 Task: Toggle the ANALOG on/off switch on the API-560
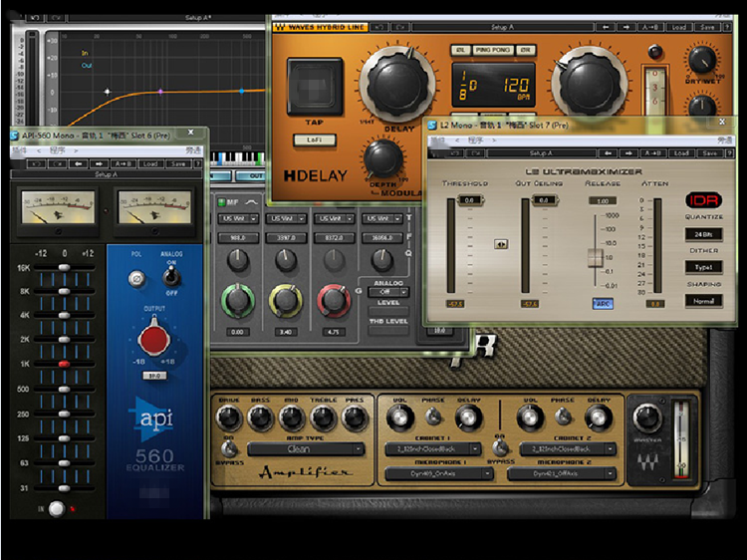[x=171, y=275]
